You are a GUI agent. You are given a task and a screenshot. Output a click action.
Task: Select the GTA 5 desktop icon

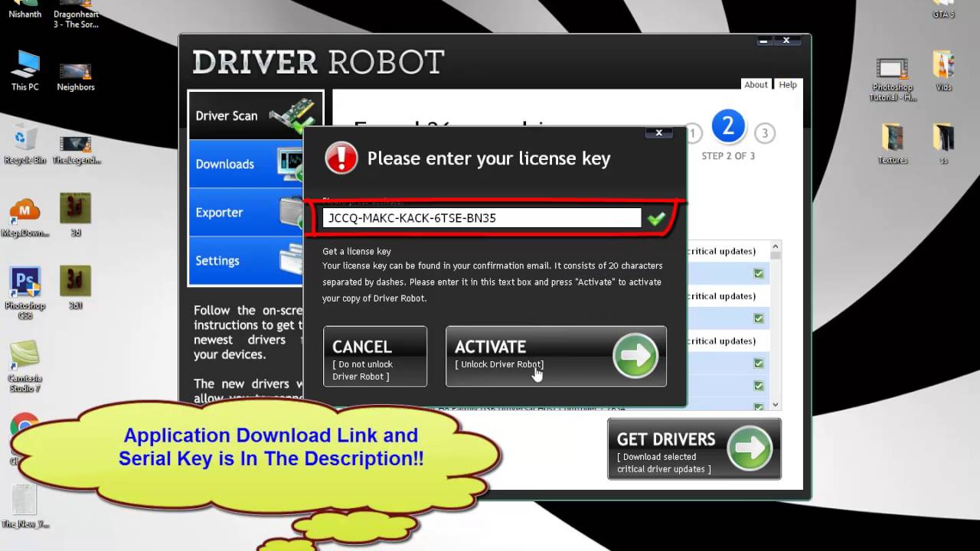point(943,10)
